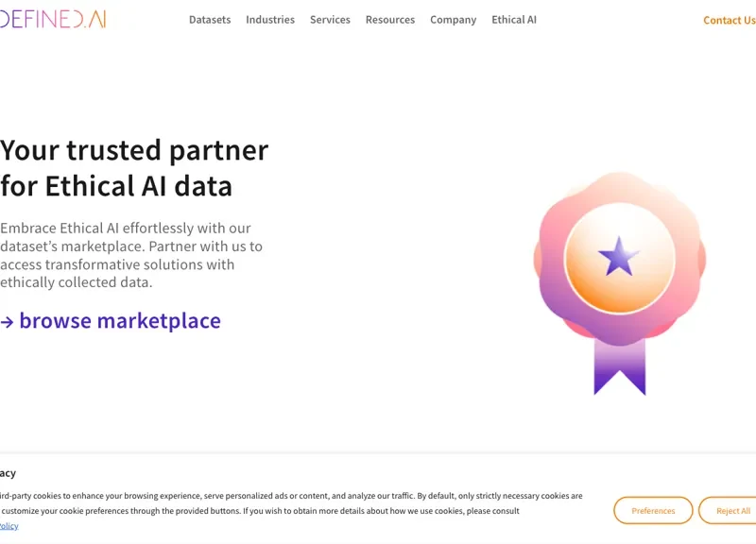756x544 pixels.
Task: Click the DEFINED.AI logo
Action: tap(52, 16)
